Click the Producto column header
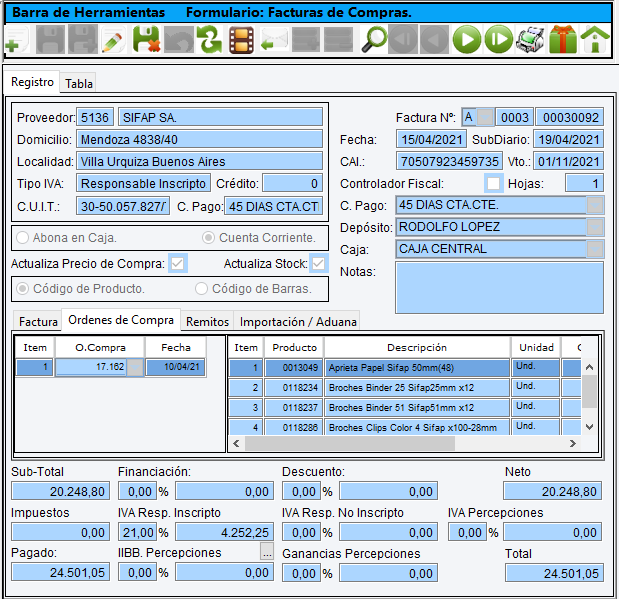 pos(294,347)
